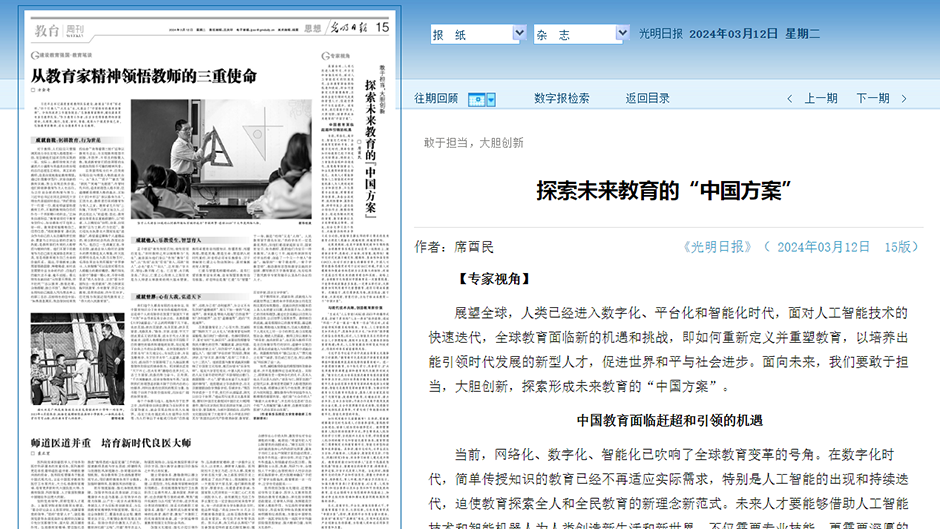The height and width of the screenshot is (529, 940).
Task: Click the headline 师道医道并重 培育新时代良医大师
Action: (111, 443)
